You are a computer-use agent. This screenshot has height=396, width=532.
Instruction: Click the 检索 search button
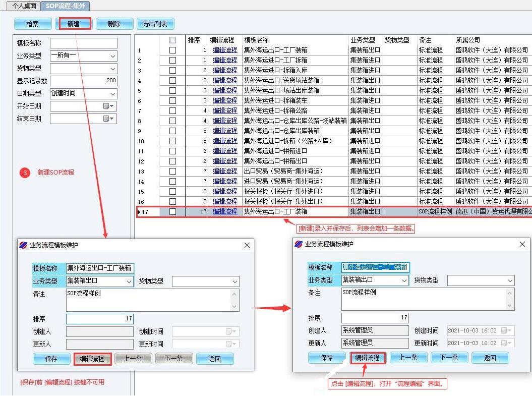point(33,24)
